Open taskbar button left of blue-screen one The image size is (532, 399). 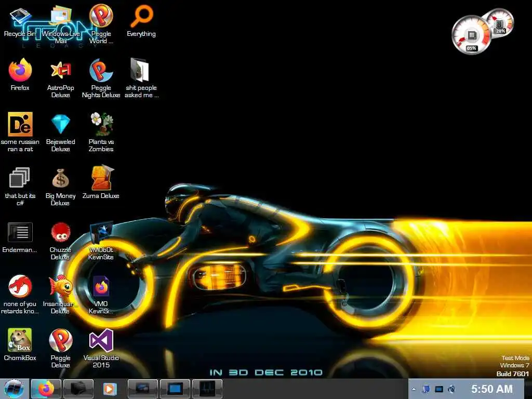pyautogui.click(x=143, y=389)
